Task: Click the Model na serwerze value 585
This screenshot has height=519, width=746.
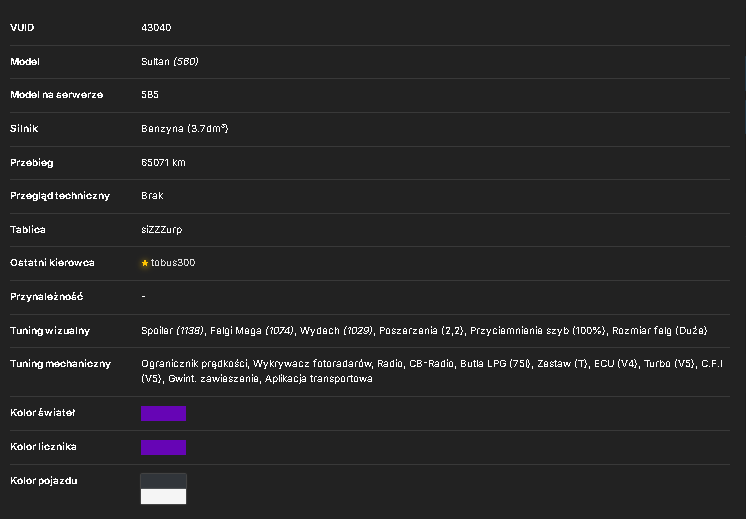Action: coord(150,95)
